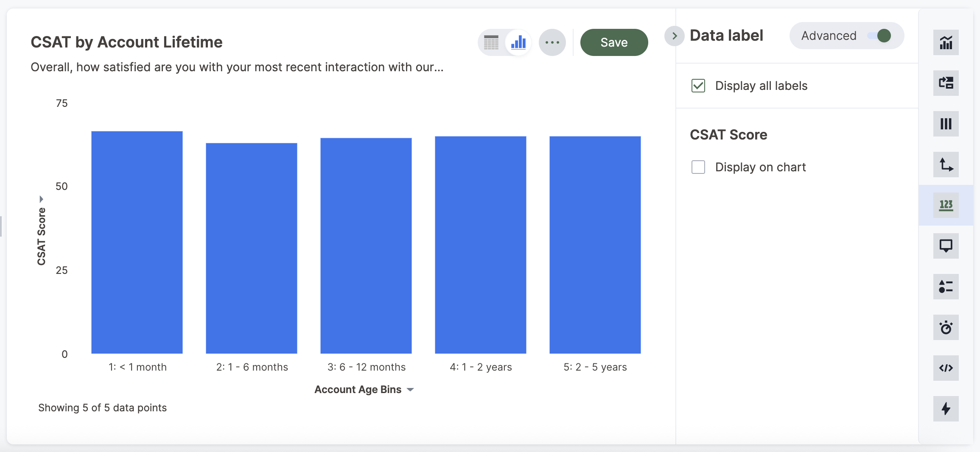Open the tooltip settings sidebar icon
Image resolution: width=980 pixels, height=452 pixels.
946,246
